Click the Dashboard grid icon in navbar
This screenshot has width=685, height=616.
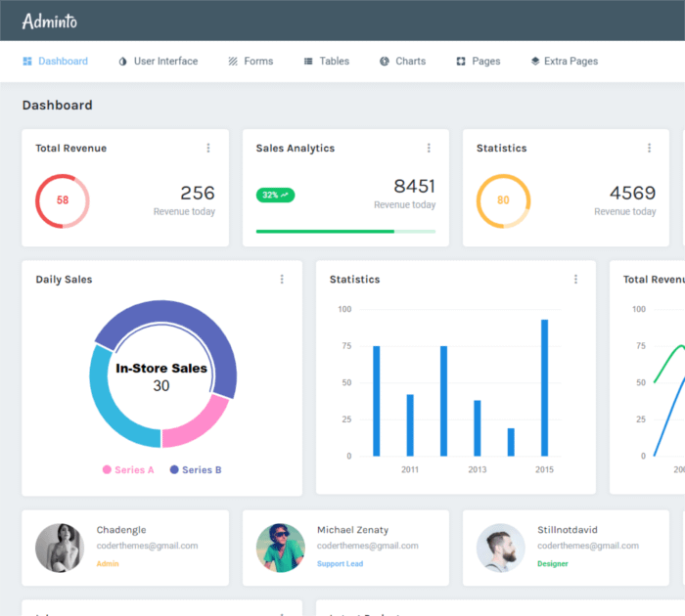click(x=27, y=62)
